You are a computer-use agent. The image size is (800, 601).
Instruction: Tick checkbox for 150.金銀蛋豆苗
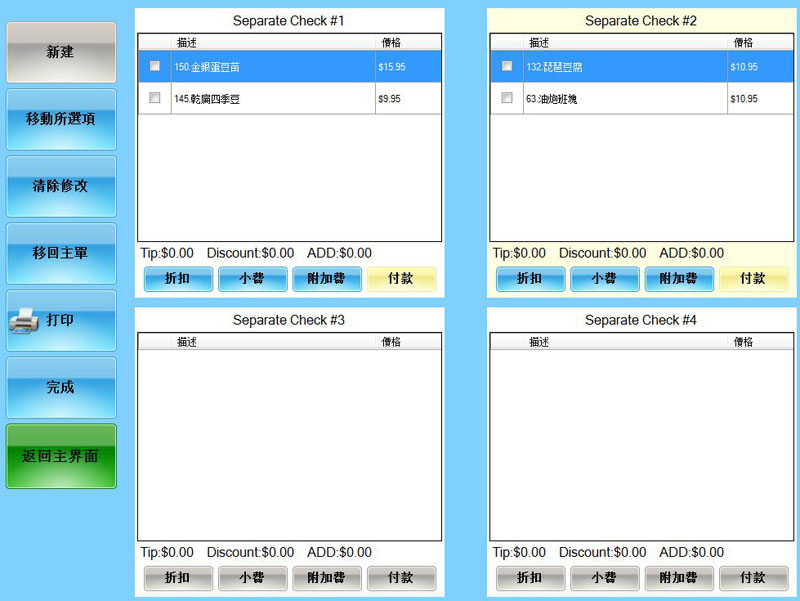point(154,66)
